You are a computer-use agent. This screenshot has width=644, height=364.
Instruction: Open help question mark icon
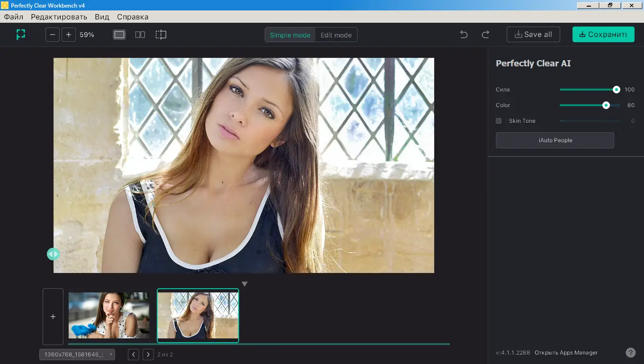pyautogui.click(x=631, y=353)
